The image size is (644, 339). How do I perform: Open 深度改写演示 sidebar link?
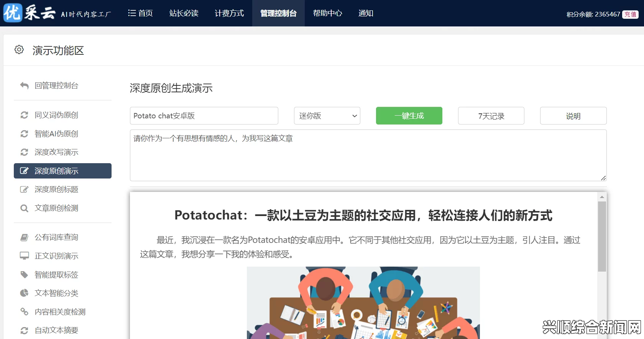[56, 152]
